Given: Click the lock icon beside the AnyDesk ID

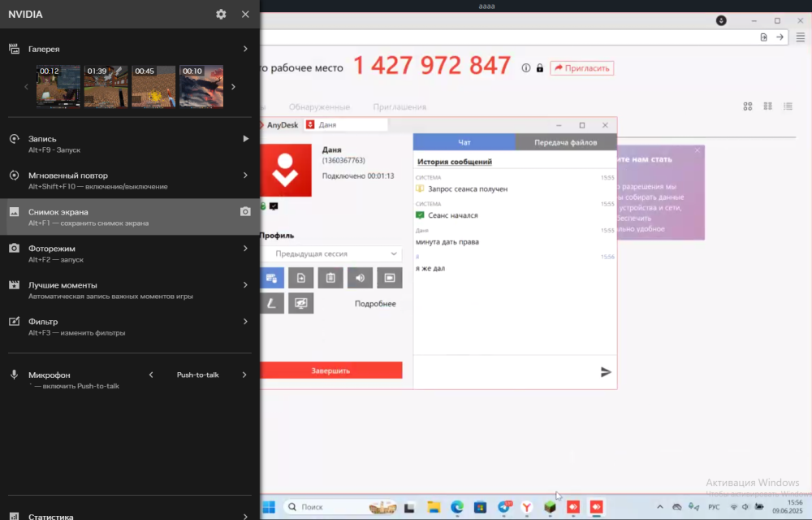Looking at the screenshot, I should pos(540,68).
